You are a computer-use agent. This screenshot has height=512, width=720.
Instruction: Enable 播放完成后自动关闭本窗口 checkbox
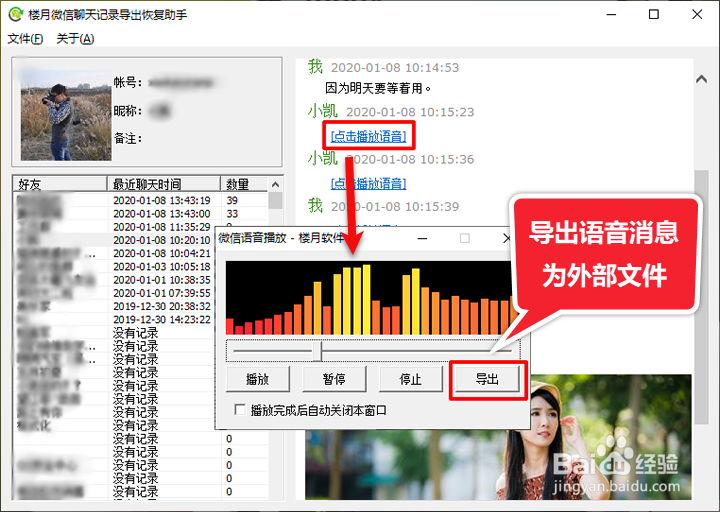click(240, 409)
